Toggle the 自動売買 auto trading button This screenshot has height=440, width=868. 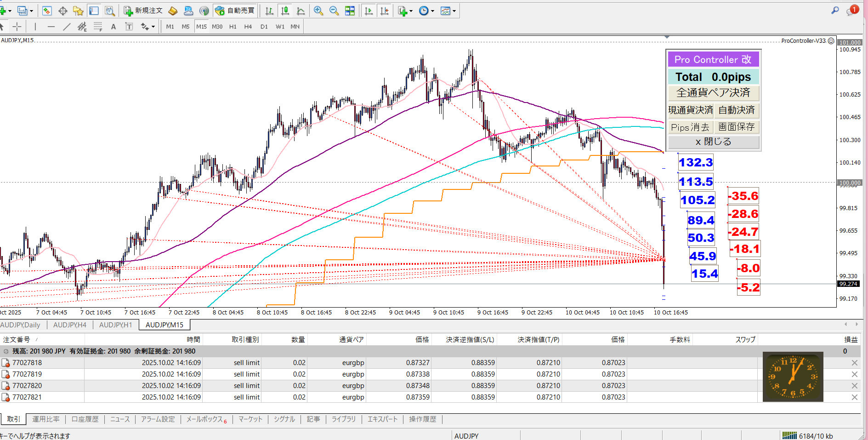coord(235,11)
